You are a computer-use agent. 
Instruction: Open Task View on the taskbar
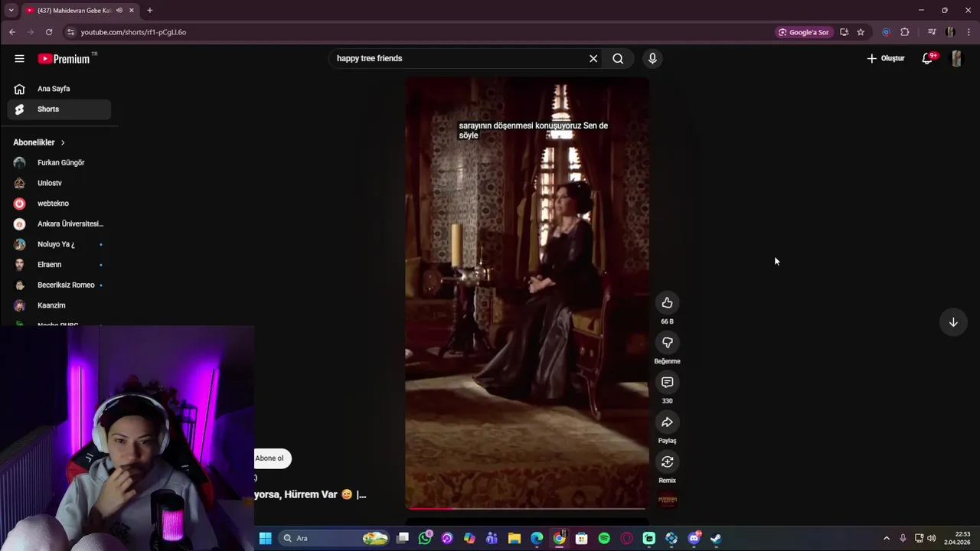pyautogui.click(x=403, y=538)
